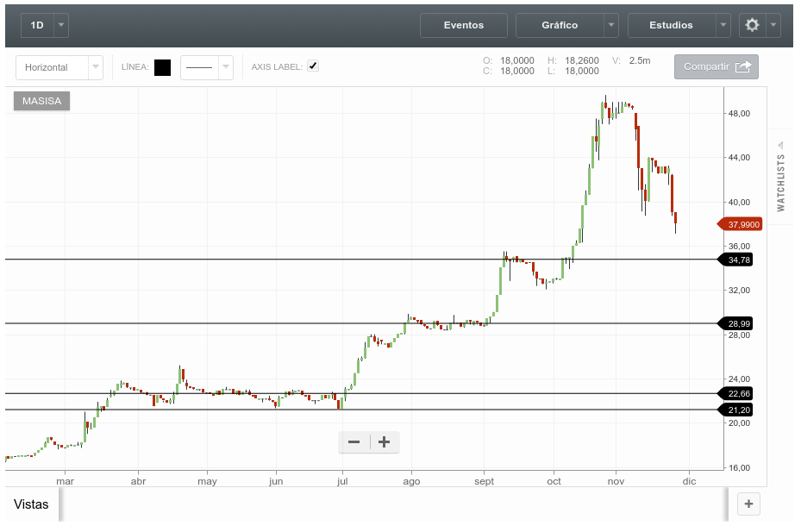Open the Watchlists vertical tab
Screen dimensions: 801x532
pyautogui.click(x=781, y=183)
